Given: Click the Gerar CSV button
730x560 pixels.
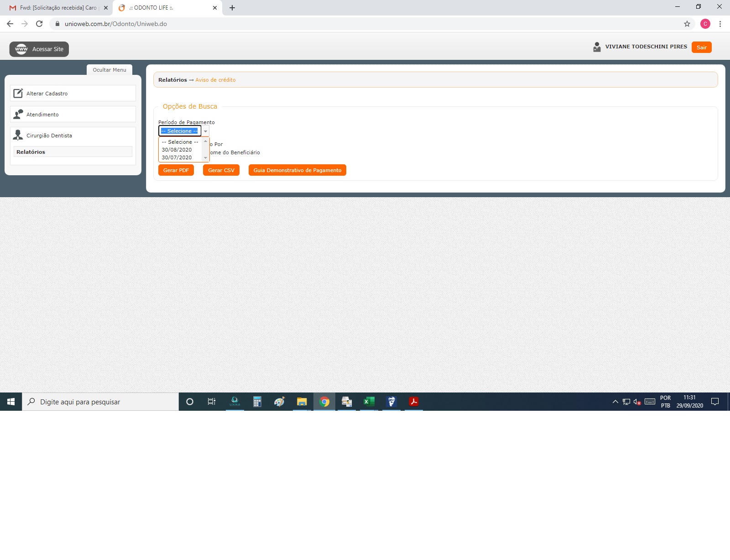Looking at the screenshot, I should click(221, 170).
